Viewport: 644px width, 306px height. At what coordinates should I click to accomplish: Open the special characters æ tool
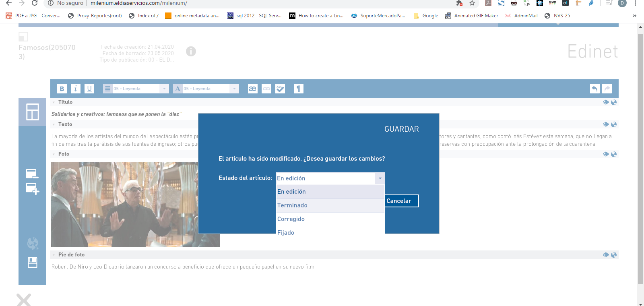point(252,89)
